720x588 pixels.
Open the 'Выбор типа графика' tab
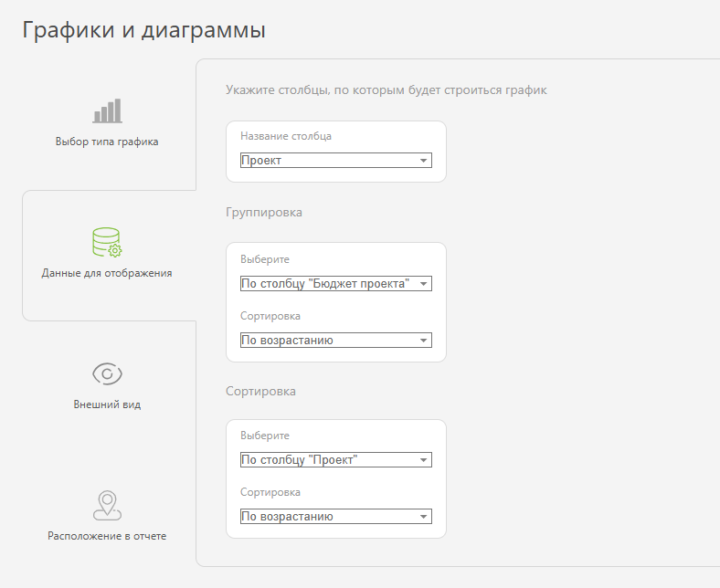click(x=107, y=142)
